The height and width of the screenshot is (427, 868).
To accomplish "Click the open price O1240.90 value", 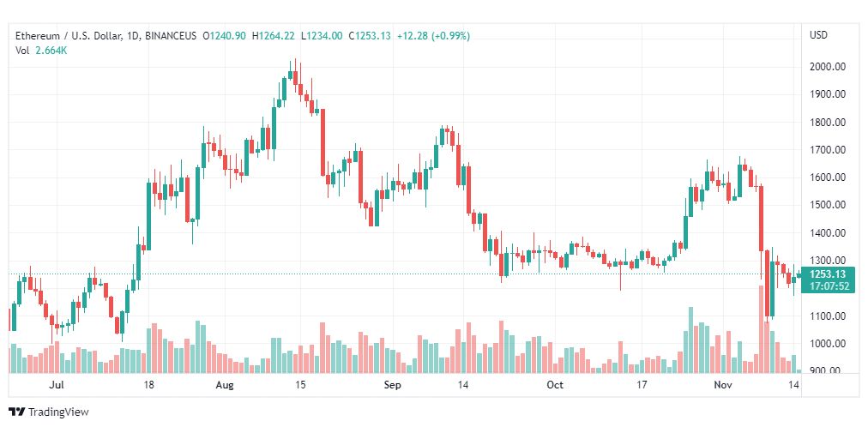I will (x=225, y=36).
